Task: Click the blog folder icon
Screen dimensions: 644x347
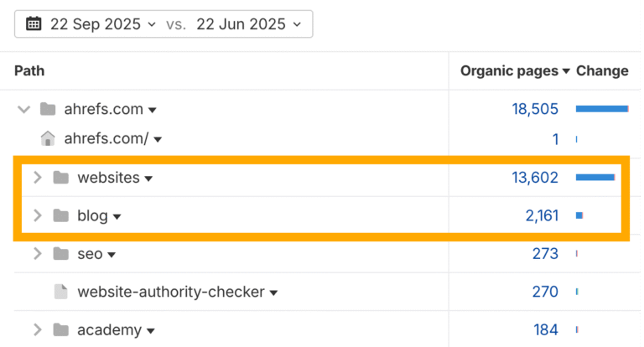Action: click(60, 215)
